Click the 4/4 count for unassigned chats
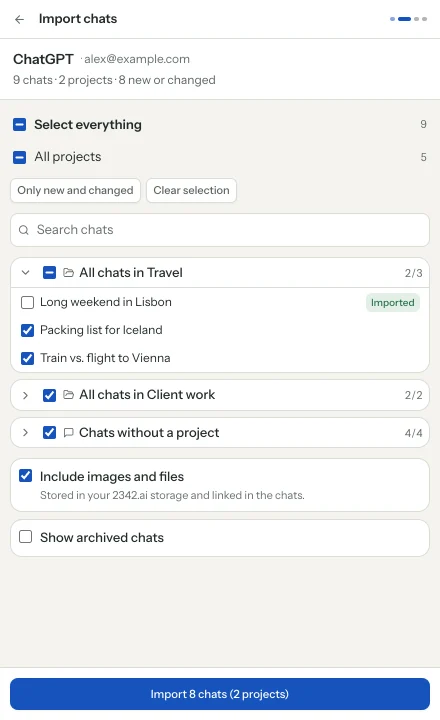Image resolution: width=440 pixels, height=720 pixels. tap(413, 433)
